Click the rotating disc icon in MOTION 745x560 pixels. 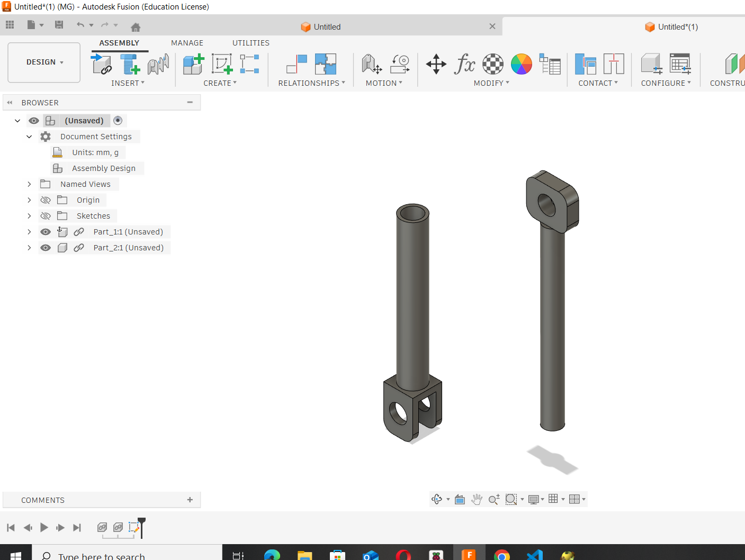(x=400, y=64)
